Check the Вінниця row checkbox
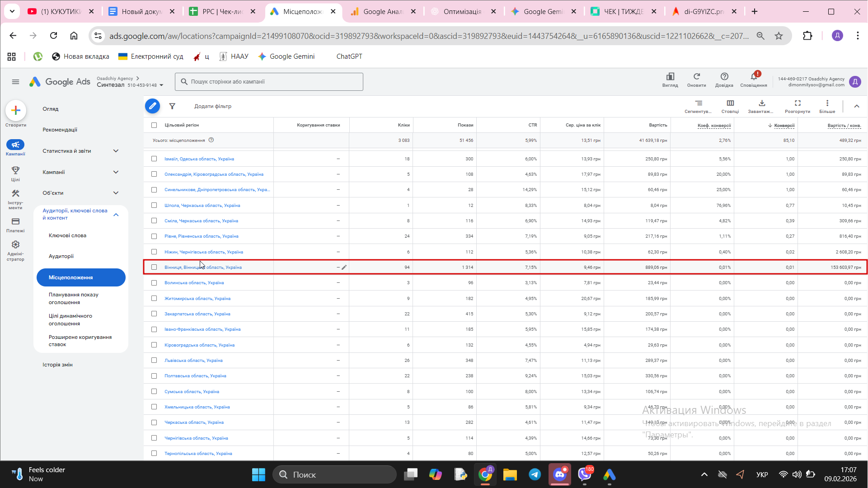The width and height of the screenshot is (868, 488). 154,267
